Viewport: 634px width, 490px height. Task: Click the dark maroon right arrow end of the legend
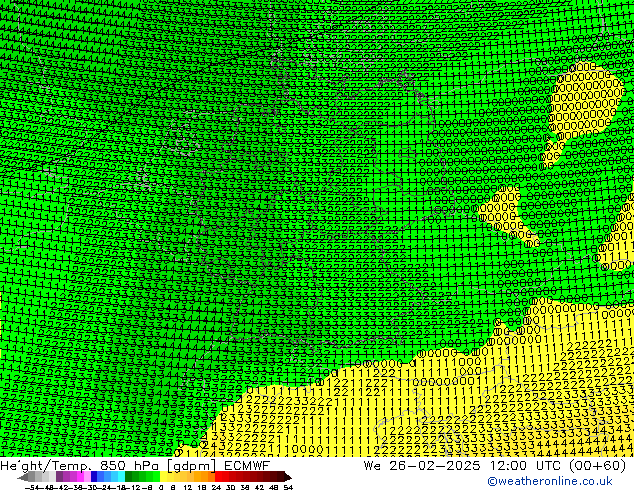point(287,477)
